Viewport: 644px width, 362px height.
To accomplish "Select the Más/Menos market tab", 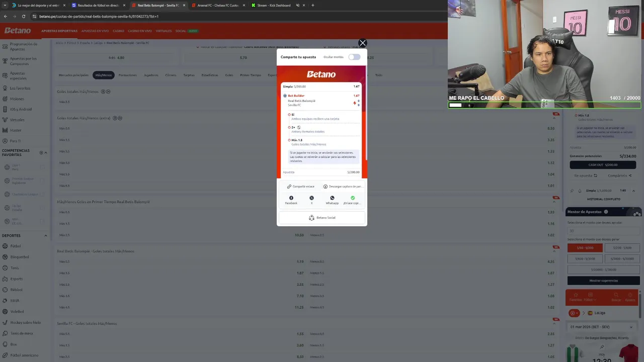I will 104,75.
